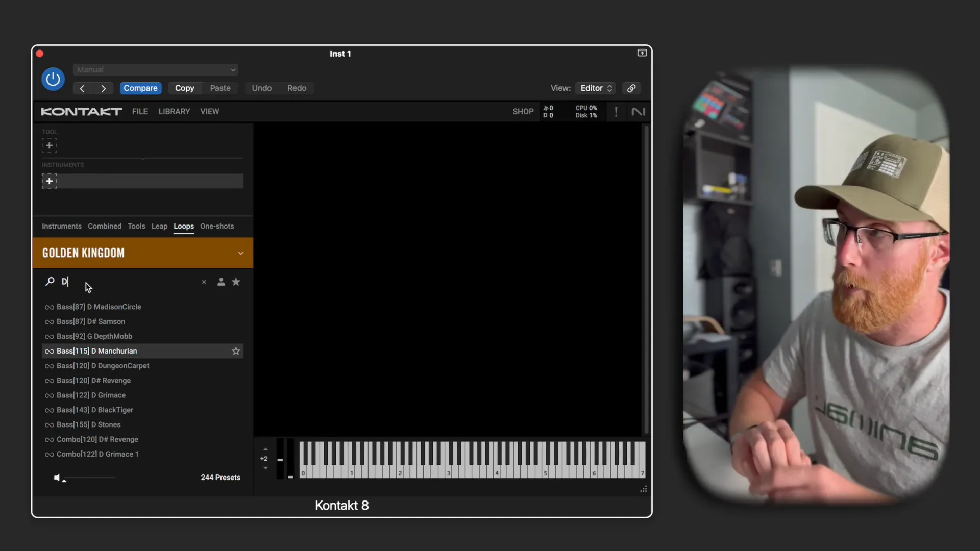980x551 pixels.
Task: Switch to the One-shots tab
Action: 217,227
